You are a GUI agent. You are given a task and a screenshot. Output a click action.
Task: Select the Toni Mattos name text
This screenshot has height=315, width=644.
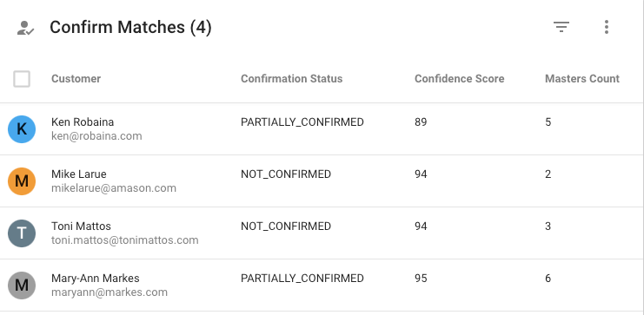81,226
